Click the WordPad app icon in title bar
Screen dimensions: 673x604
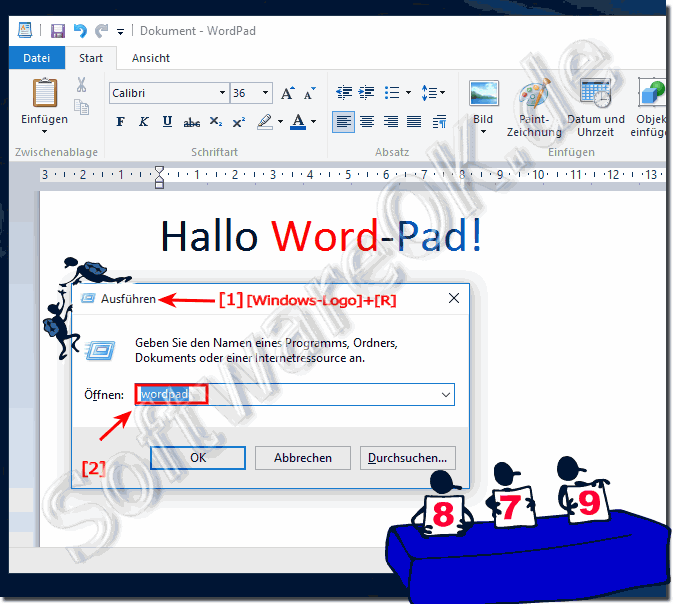[25, 30]
